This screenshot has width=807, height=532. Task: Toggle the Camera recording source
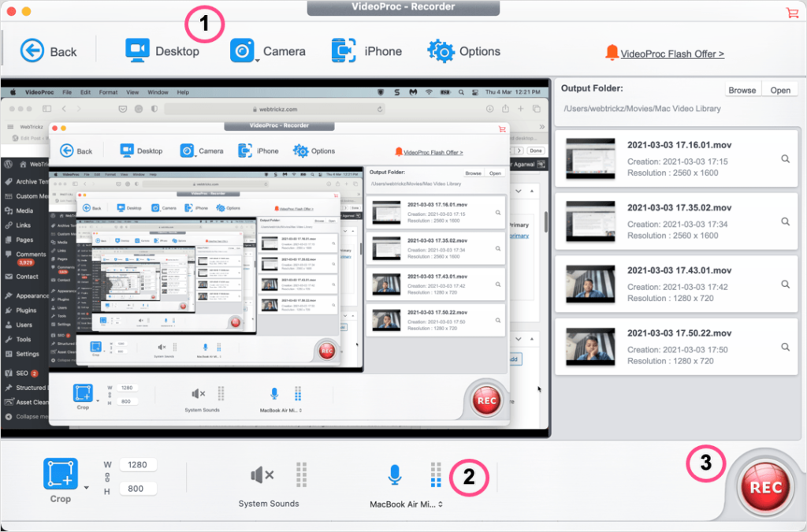242,50
